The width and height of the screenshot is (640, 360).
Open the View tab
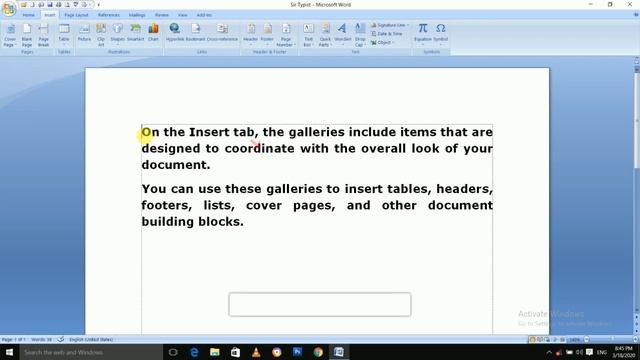coord(182,15)
